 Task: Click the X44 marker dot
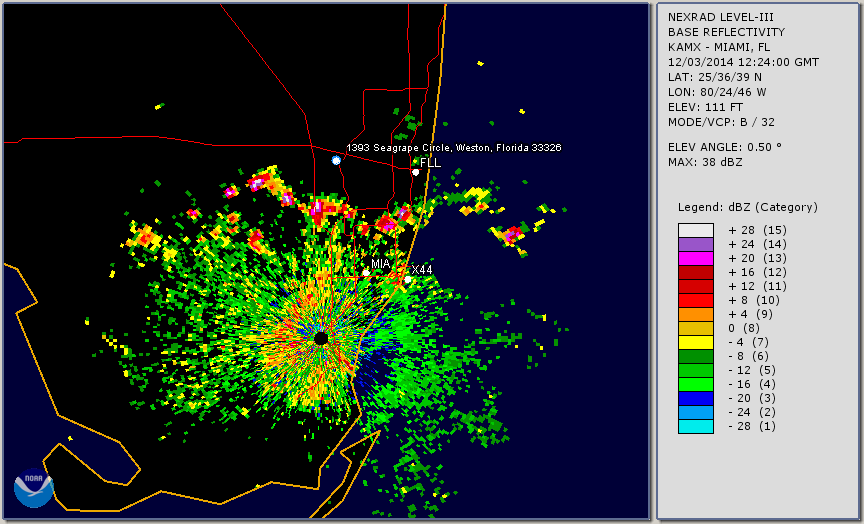(x=408, y=280)
